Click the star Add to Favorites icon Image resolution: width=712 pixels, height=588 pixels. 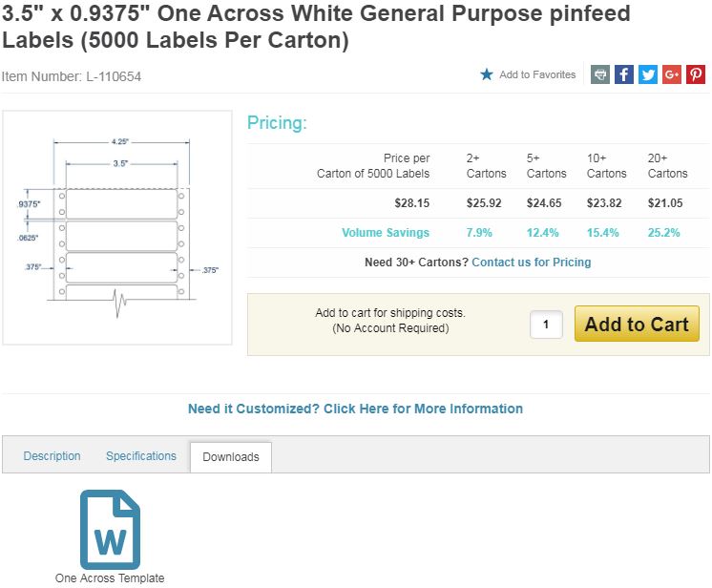[487, 74]
